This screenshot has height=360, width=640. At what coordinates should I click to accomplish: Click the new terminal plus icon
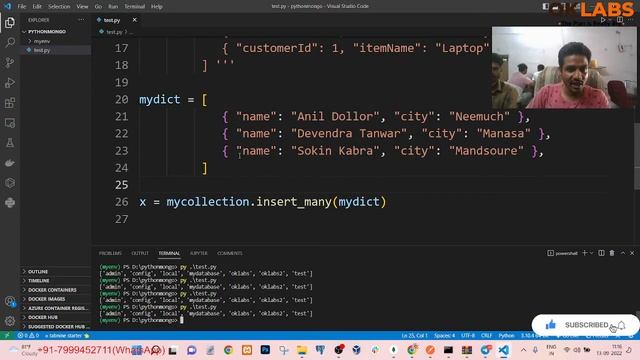pyautogui.click(x=584, y=253)
